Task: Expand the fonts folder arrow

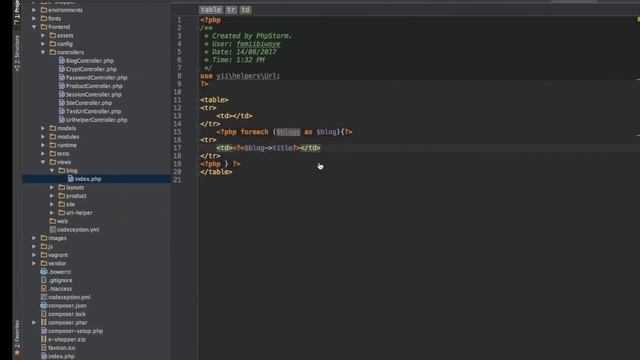Action: coord(34,18)
